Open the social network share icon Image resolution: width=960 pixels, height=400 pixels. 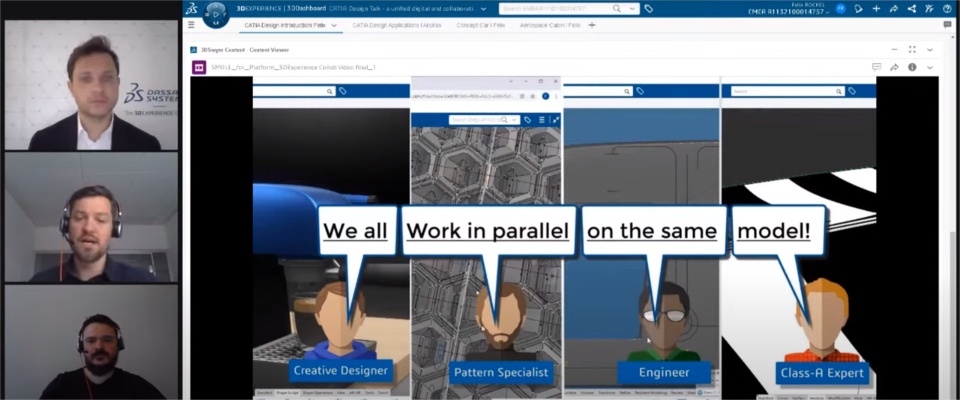point(912,9)
